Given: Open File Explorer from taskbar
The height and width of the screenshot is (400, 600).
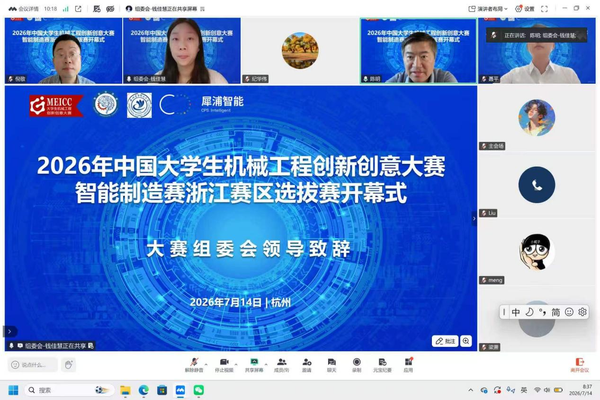Looking at the screenshot, I should (125, 390).
